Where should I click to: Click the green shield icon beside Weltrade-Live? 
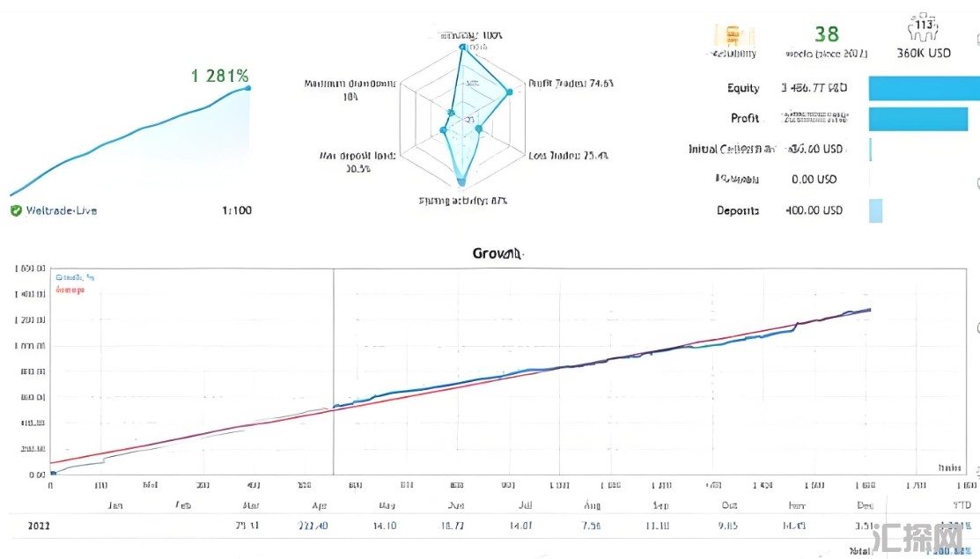(16, 210)
